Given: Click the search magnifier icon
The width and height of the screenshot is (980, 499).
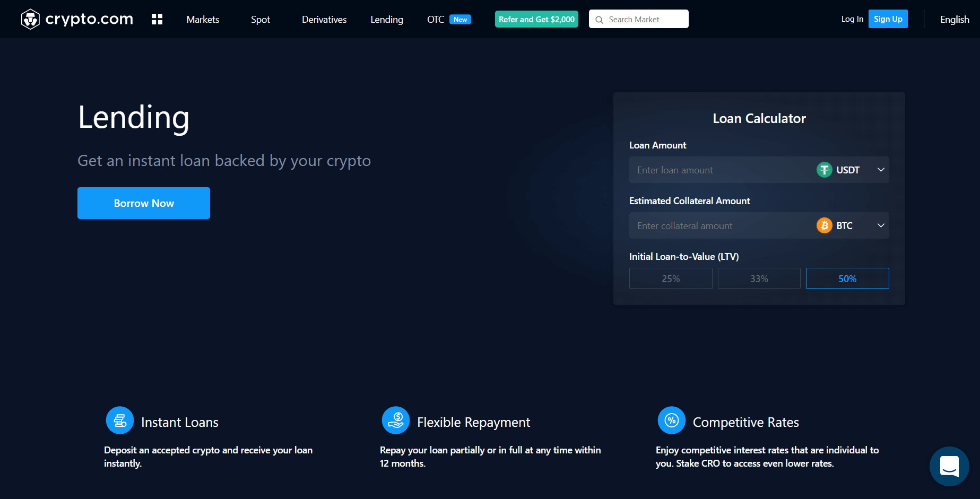Looking at the screenshot, I should (x=600, y=20).
